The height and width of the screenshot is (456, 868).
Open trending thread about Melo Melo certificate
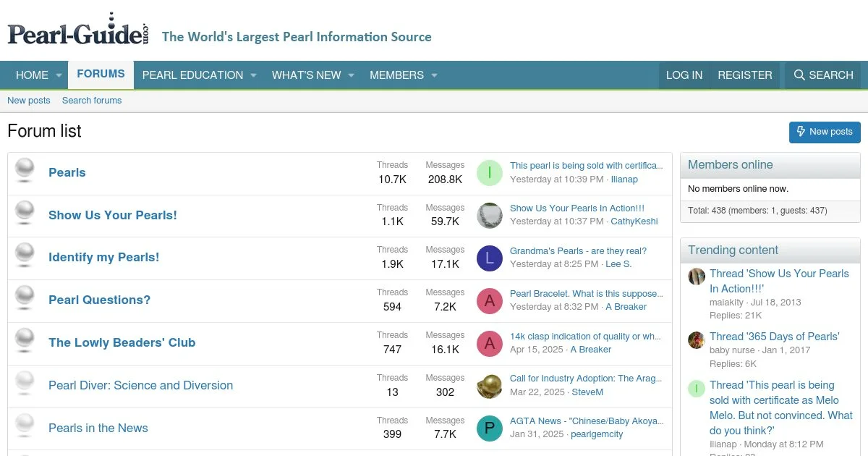(781, 408)
